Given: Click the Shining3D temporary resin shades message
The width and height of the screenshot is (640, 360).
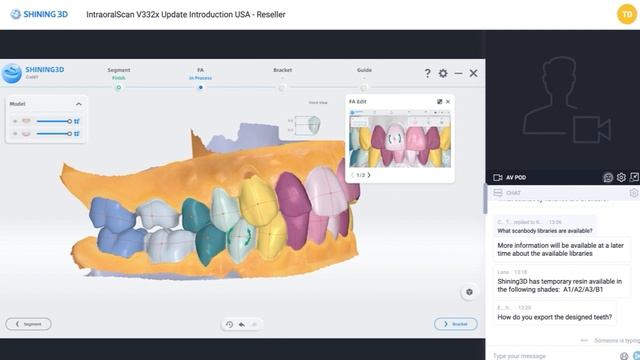Looking at the screenshot, I should coord(562,281).
